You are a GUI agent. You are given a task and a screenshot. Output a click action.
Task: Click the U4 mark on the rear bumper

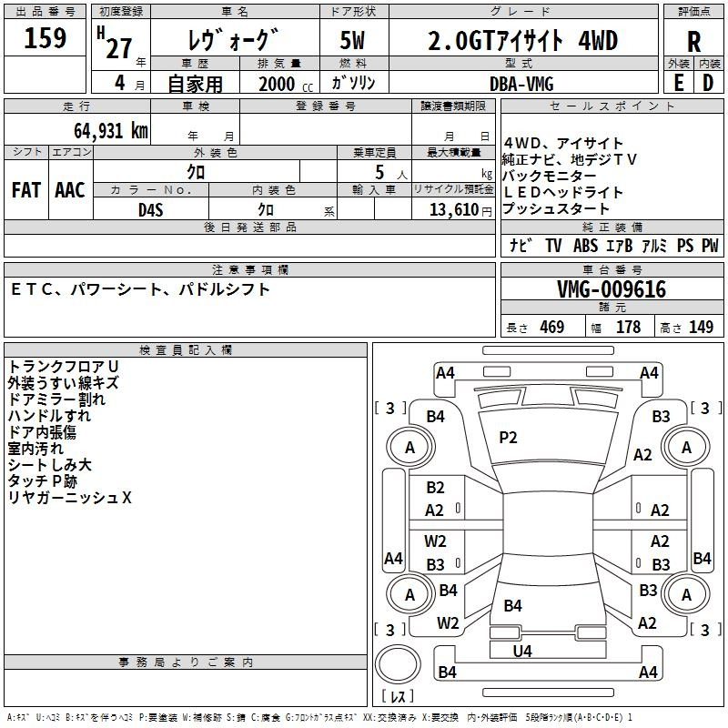(522, 651)
